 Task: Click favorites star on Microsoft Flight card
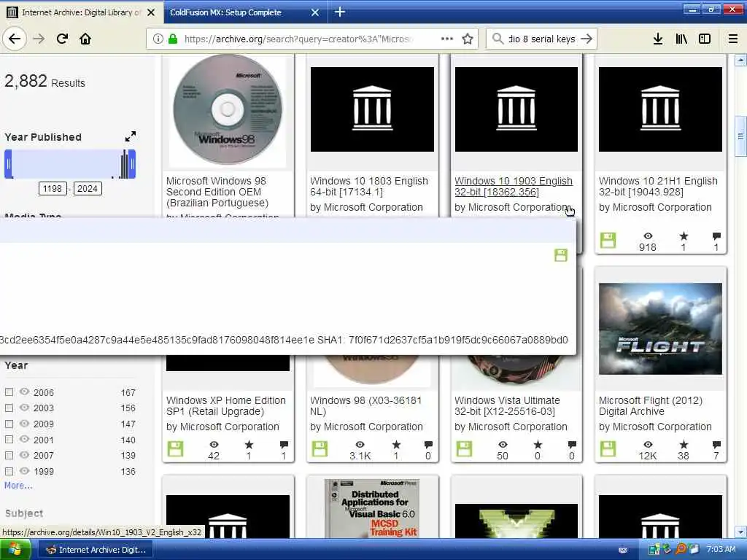pyautogui.click(x=684, y=445)
